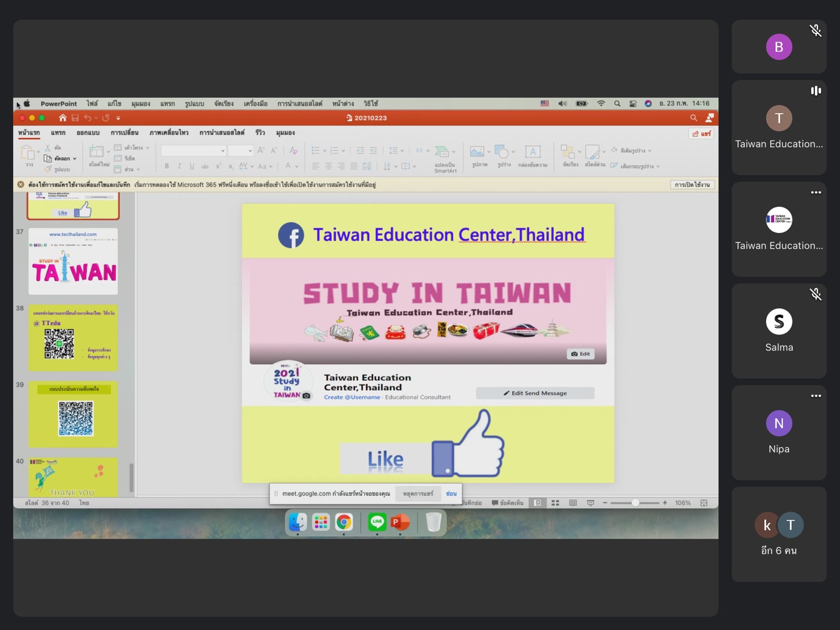The height and width of the screenshot is (630, 840).
Task: Open LINE app from the Dock
Action: [377, 522]
